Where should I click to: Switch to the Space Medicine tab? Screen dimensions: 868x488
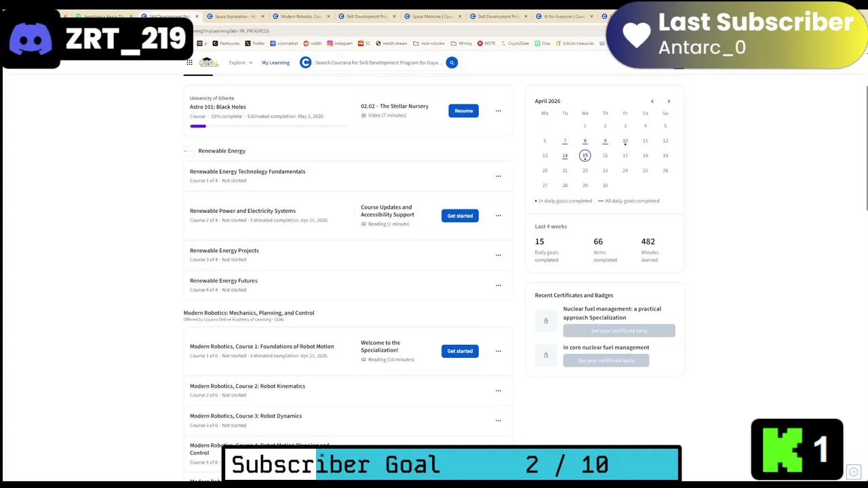pyautogui.click(x=432, y=16)
